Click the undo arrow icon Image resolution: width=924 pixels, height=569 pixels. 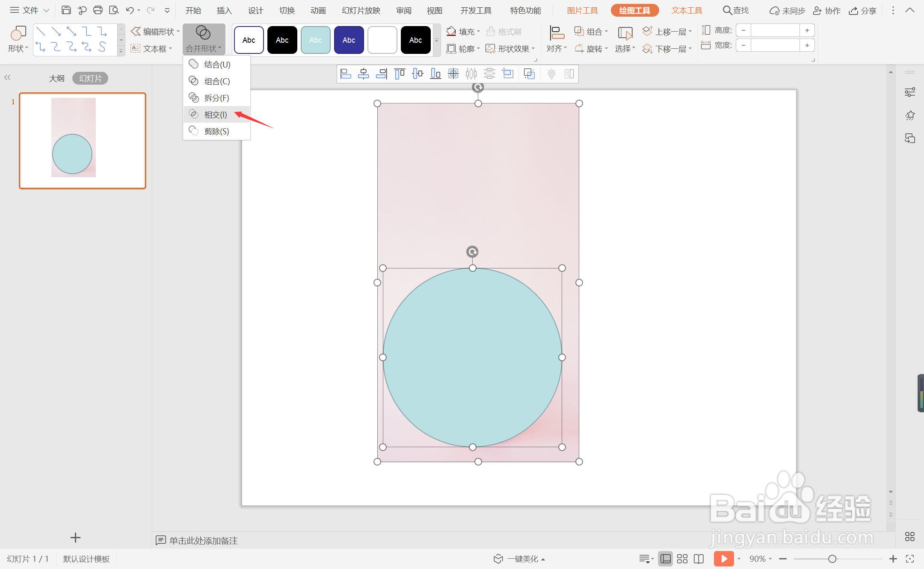130,10
